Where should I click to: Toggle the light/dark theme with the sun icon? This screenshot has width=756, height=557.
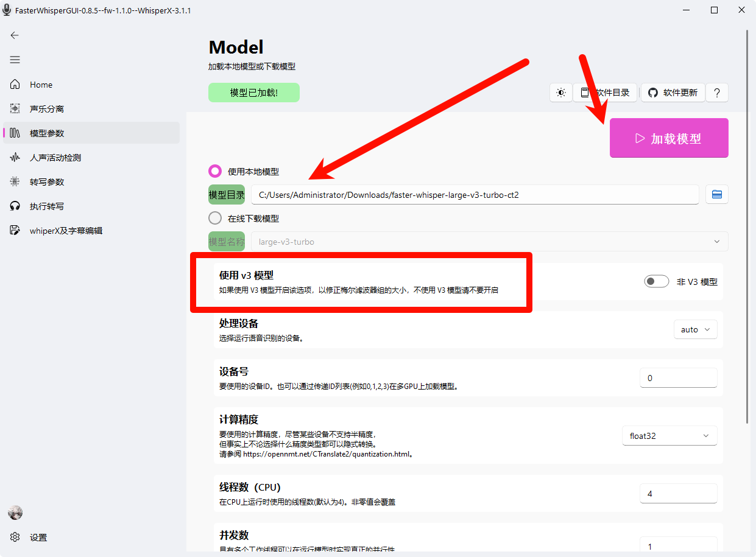[x=560, y=92]
